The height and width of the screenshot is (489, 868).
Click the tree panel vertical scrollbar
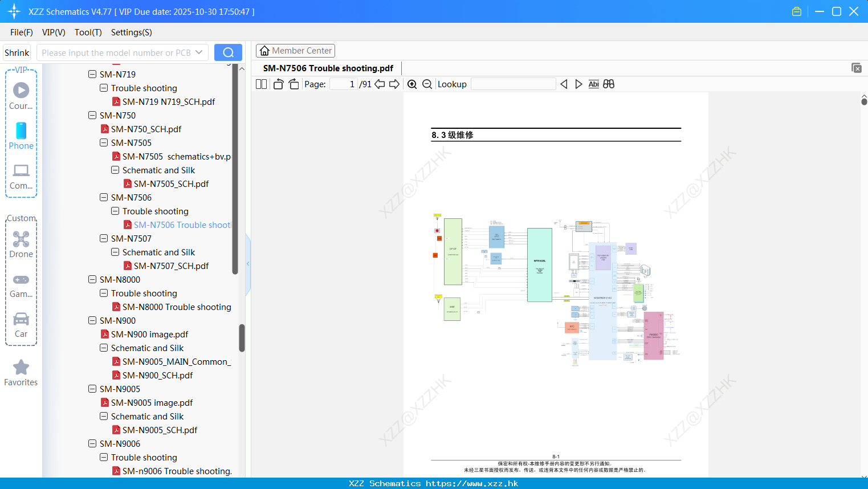(242, 338)
